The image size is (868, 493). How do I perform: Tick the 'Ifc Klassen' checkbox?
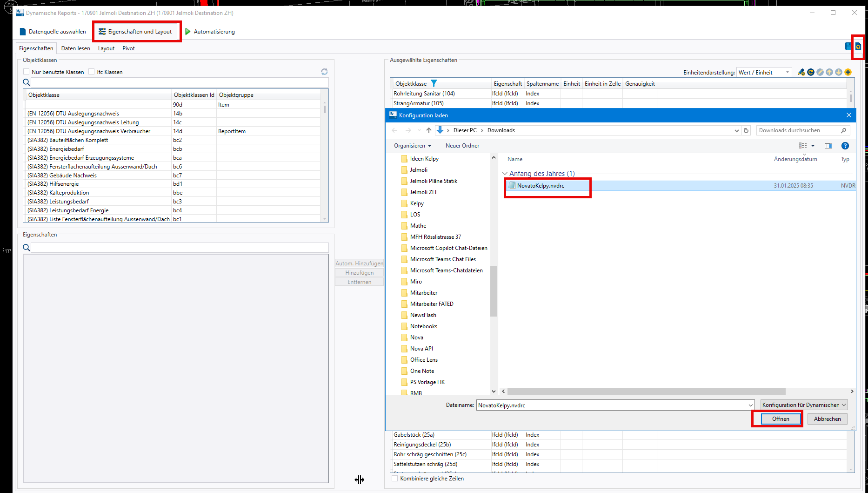92,72
